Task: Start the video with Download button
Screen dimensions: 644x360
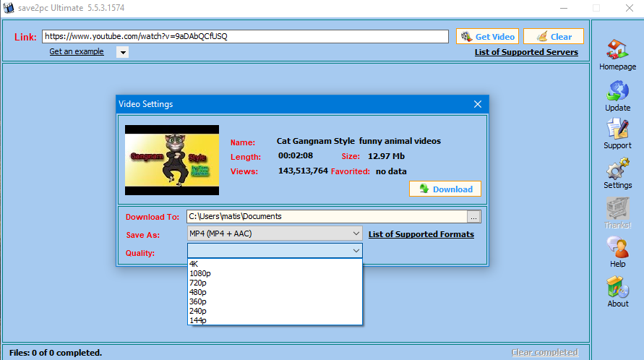Action: [445, 189]
